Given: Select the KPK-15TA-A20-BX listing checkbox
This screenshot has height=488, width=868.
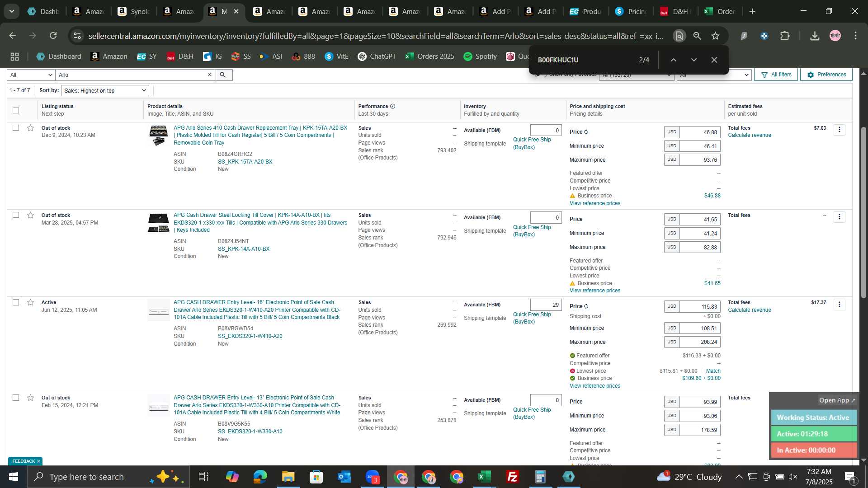Looking at the screenshot, I should (16, 128).
